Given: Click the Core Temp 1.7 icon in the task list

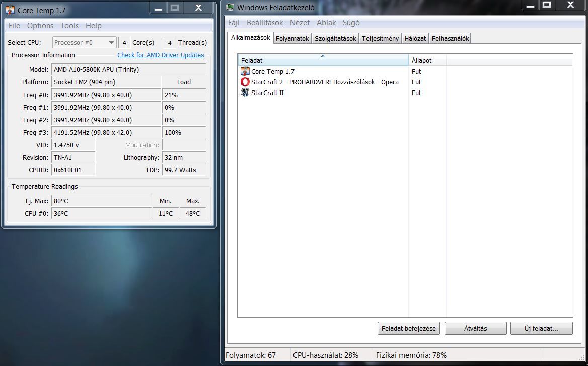Looking at the screenshot, I should click(x=245, y=71).
